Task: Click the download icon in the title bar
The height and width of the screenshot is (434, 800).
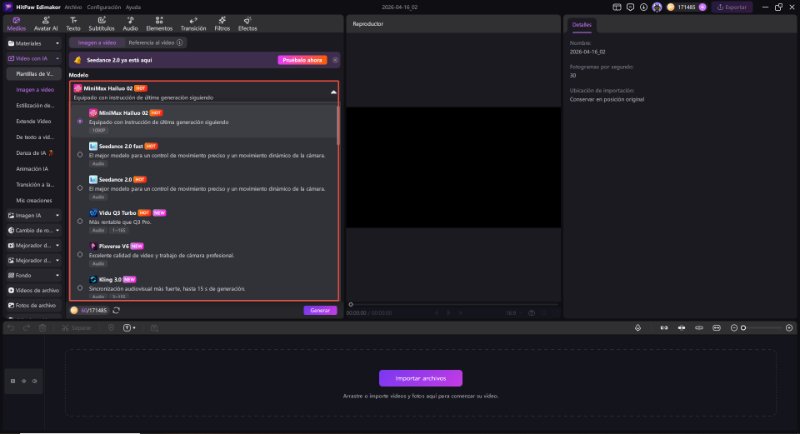Action: 643,7
